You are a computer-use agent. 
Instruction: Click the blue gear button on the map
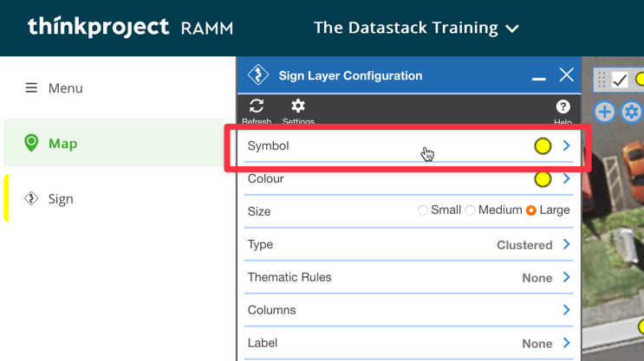tap(631, 112)
